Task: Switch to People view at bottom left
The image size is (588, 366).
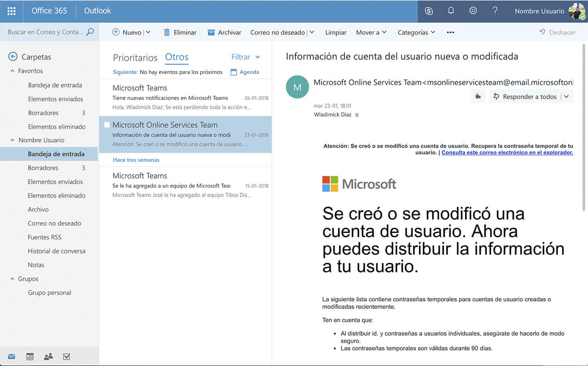Action: point(48,356)
